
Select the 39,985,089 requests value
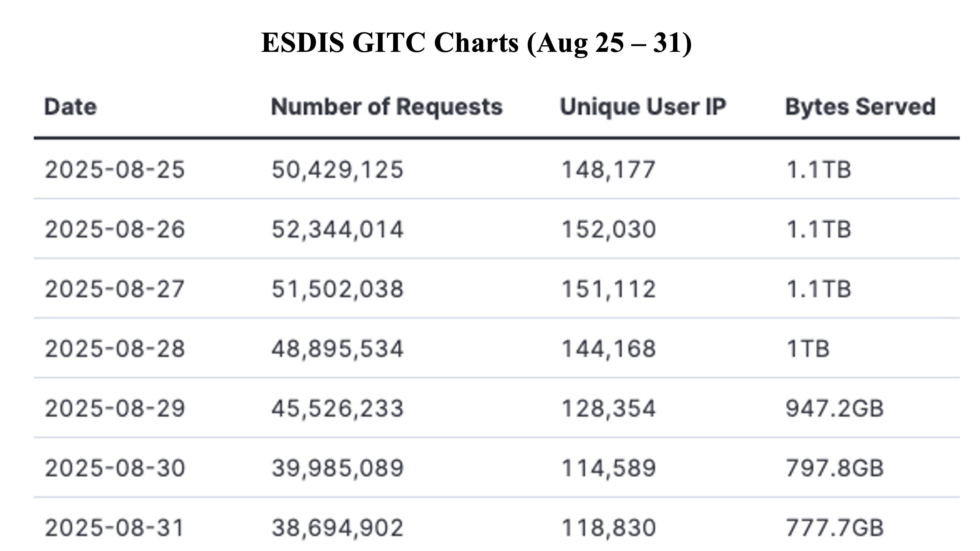[337, 469]
